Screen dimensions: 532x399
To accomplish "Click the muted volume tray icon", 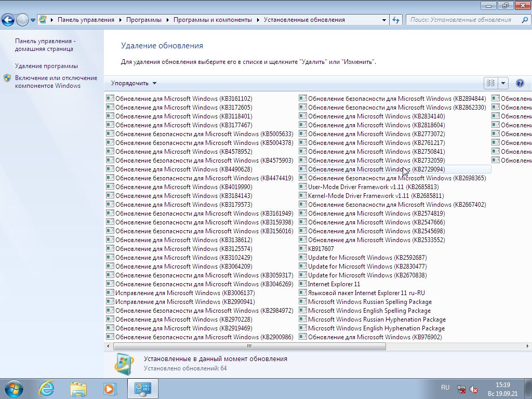I will [474, 389].
